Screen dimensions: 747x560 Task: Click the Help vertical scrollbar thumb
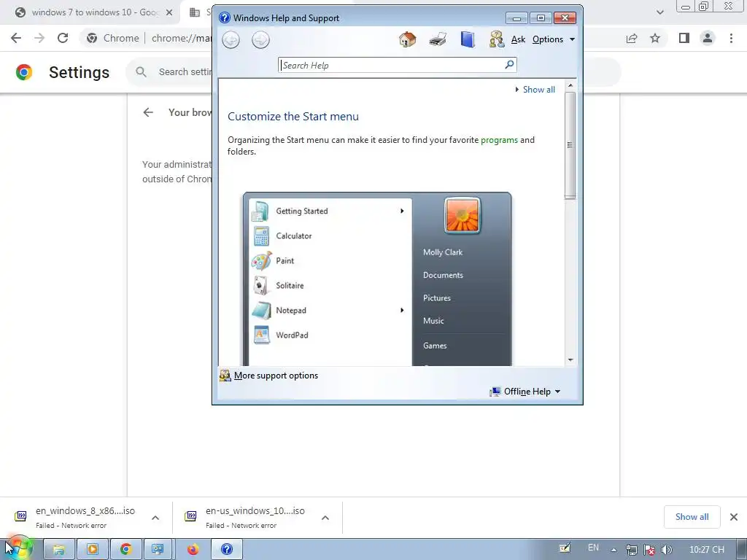coord(570,145)
